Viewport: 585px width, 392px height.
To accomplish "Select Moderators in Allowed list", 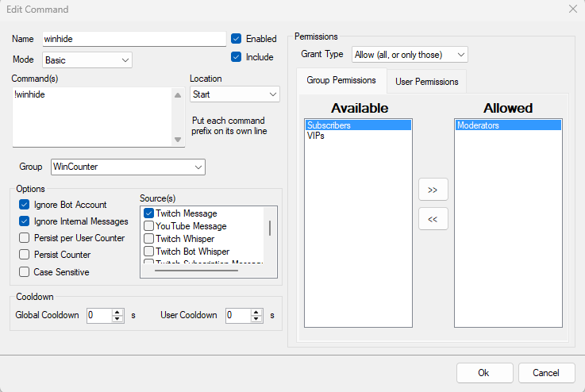I will [x=508, y=125].
